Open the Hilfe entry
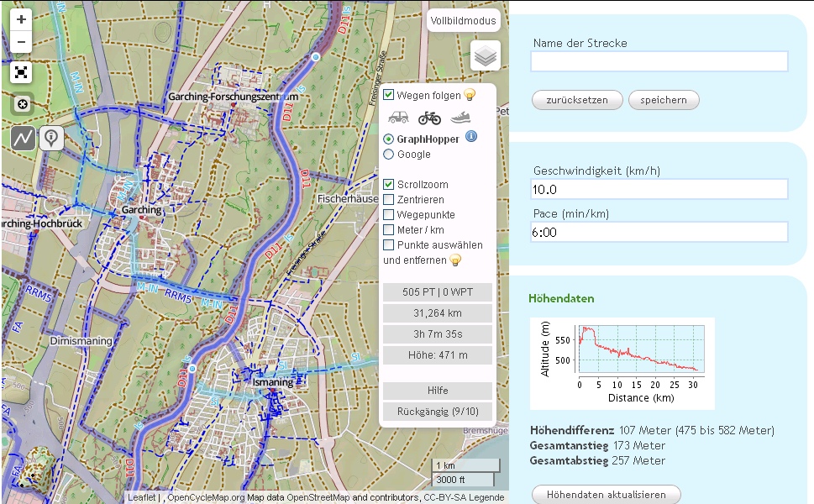The height and width of the screenshot is (504, 814). point(437,391)
